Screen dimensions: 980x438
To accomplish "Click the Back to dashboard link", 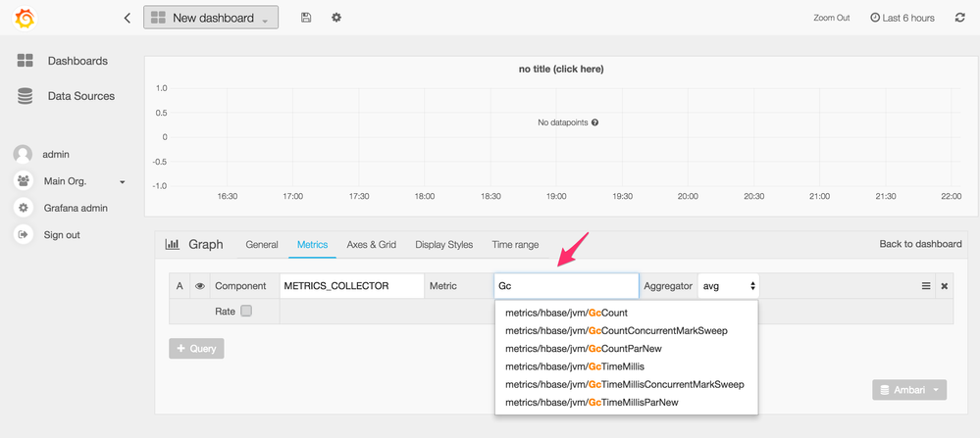I will [920, 244].
